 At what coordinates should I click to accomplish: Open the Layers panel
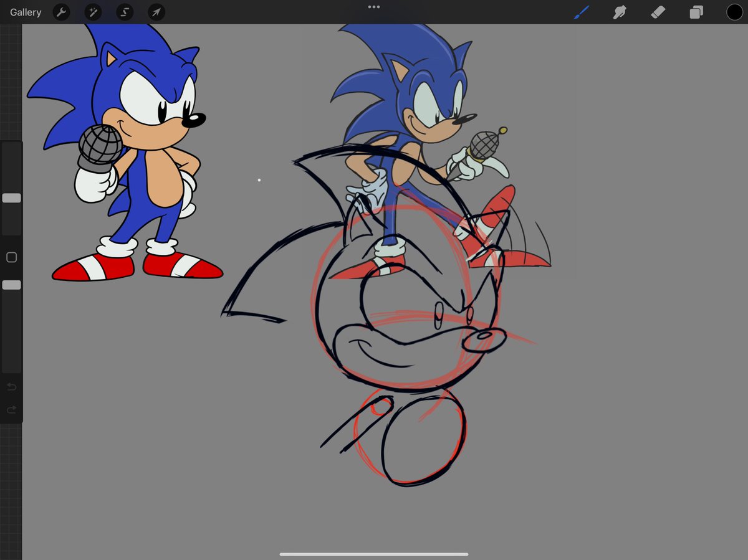[696, 12]
